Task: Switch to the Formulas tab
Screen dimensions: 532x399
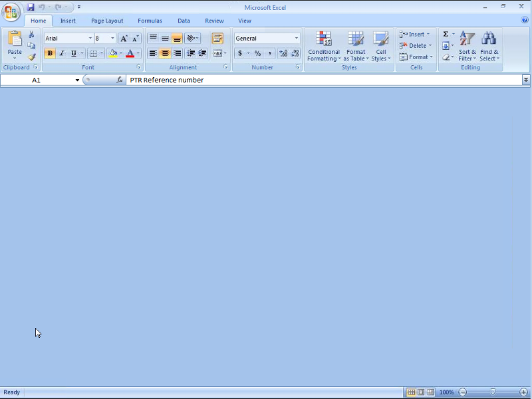Action: 150,21
